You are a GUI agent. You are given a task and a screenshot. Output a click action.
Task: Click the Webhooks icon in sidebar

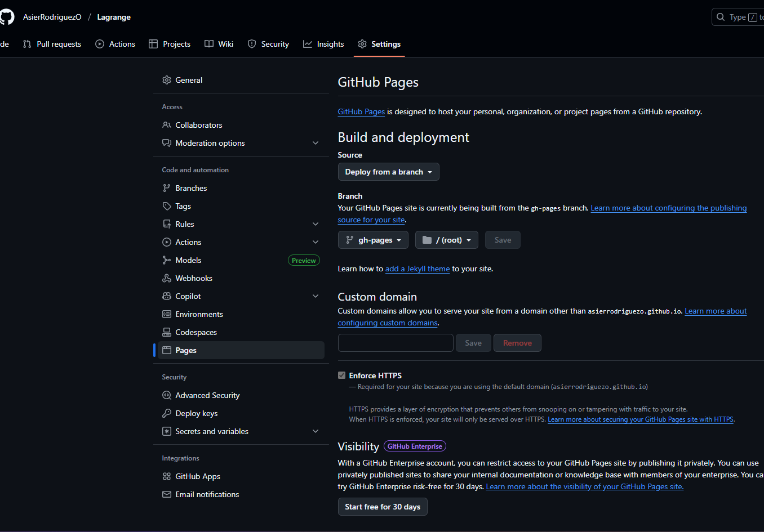167,278
